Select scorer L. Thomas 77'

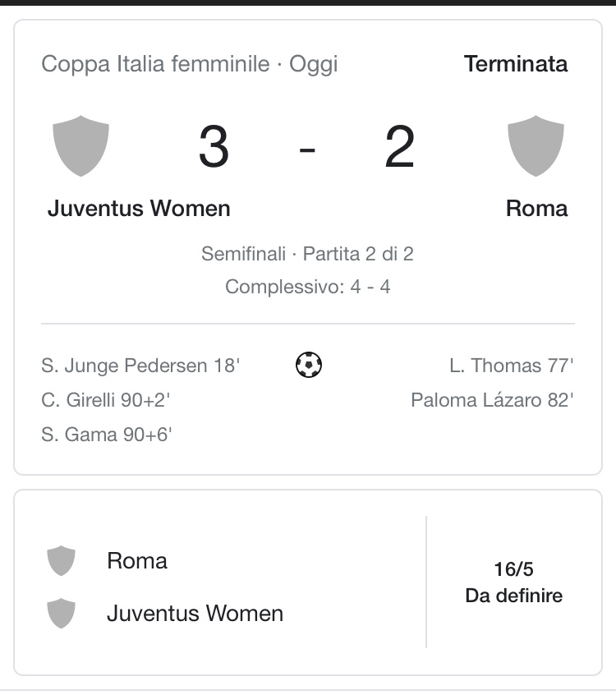(x=512, y=366)
